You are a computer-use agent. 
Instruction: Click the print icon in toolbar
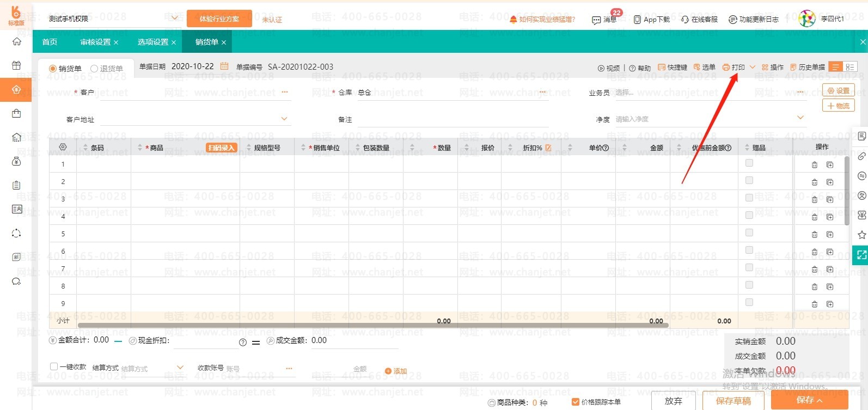point(726,68)
